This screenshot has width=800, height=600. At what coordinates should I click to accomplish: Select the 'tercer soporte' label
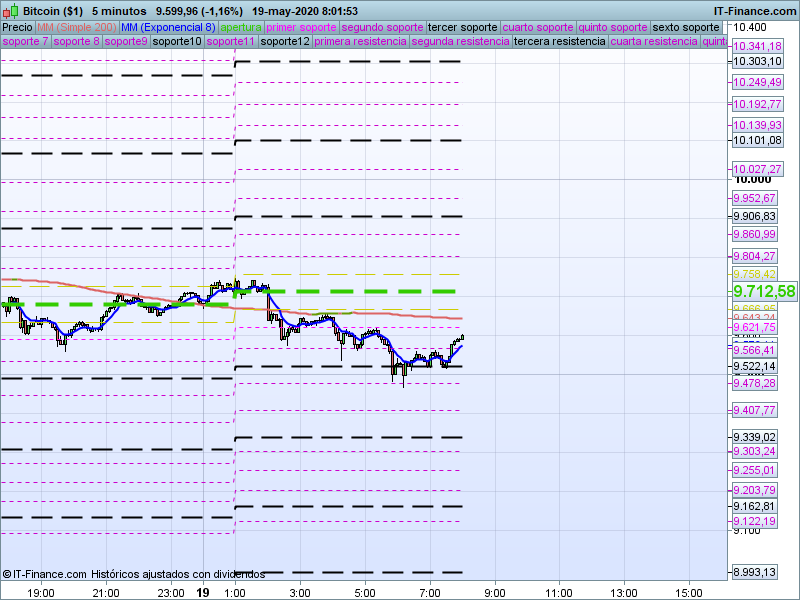coord(462,27)
